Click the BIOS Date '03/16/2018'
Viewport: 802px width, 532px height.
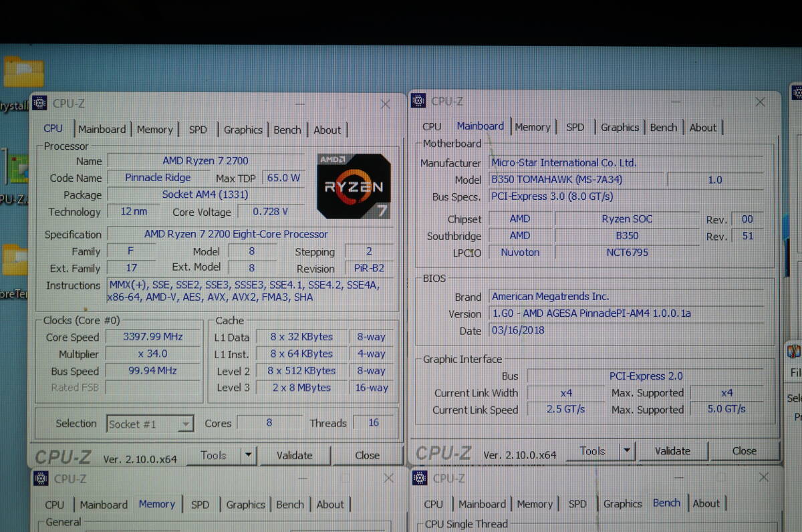[x=627, y=330]
